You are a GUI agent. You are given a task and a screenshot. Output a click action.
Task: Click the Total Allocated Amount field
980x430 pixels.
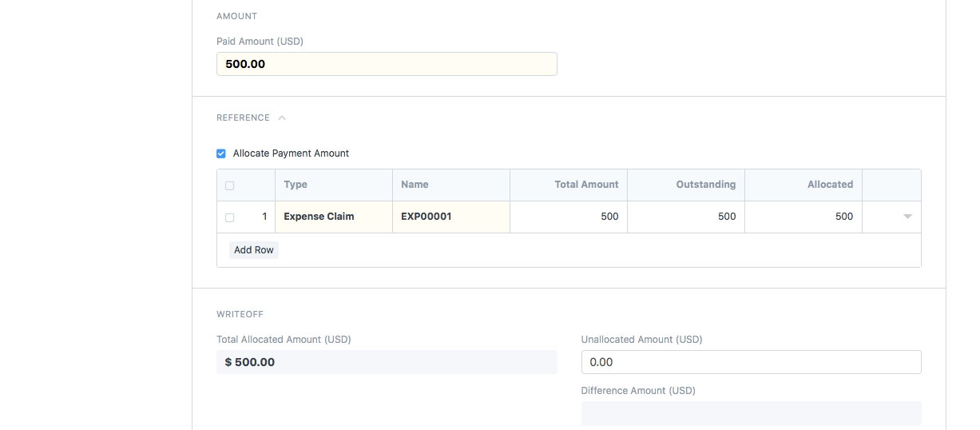coord(387,362)
